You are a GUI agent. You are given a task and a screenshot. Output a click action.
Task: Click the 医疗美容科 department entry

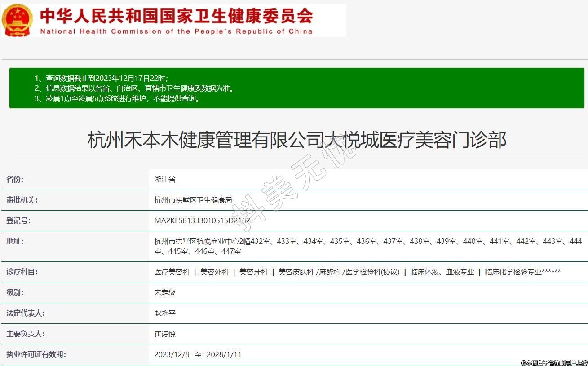pyautogui.click(x=172, y=272)
